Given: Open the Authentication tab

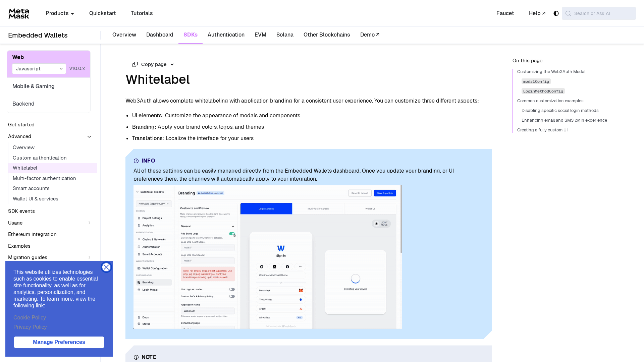Looking at the screenshot, I should coord(226,35).
